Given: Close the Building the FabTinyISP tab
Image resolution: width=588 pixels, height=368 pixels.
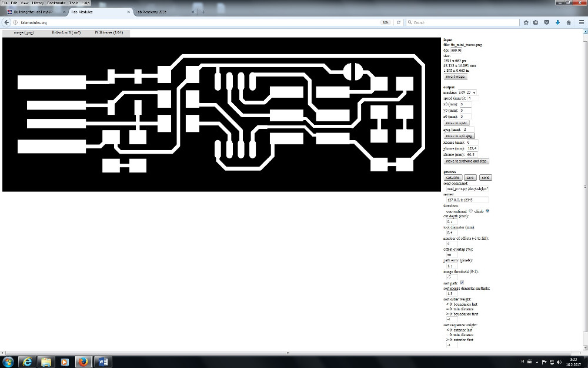Looking at the screenshot, I should pos(64,12).
